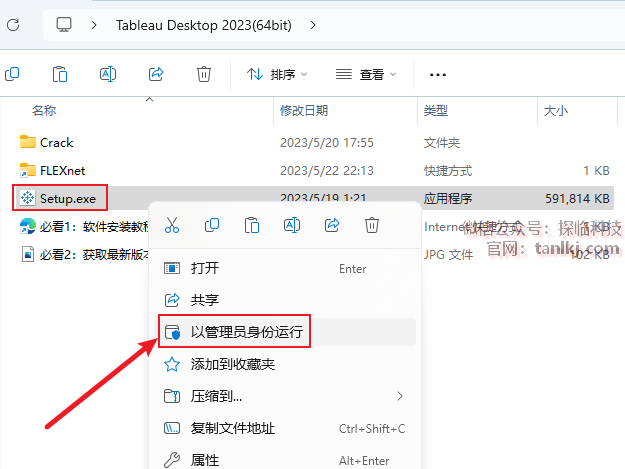Viewport: 625px width, 469px height.
Task: Sort by 类型 column header
Action: pyautogui.click(x=436, y=110)
